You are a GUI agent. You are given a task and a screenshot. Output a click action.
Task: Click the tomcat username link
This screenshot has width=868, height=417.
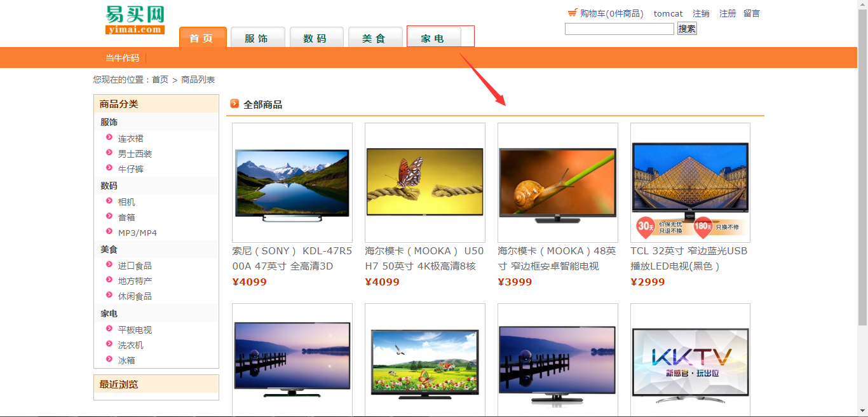[668, 13]
